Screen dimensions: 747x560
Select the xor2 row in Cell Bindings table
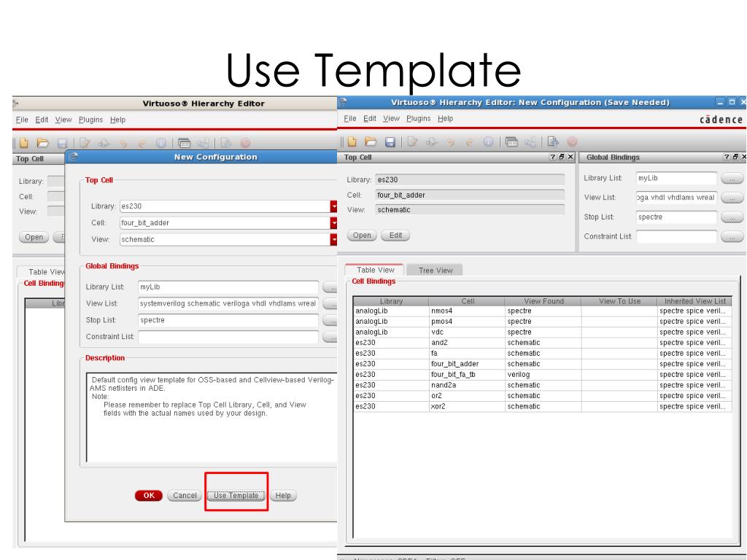(542, 407)
